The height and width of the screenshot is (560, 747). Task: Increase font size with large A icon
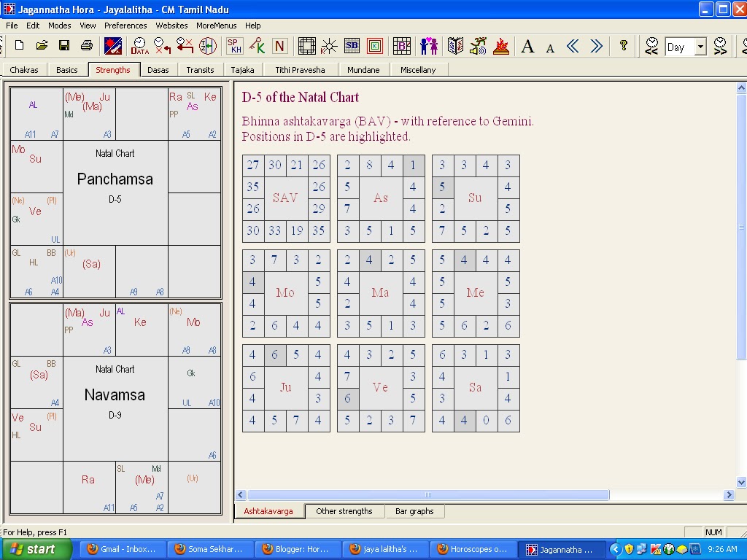pyautogui.click(x=527, y=47)
